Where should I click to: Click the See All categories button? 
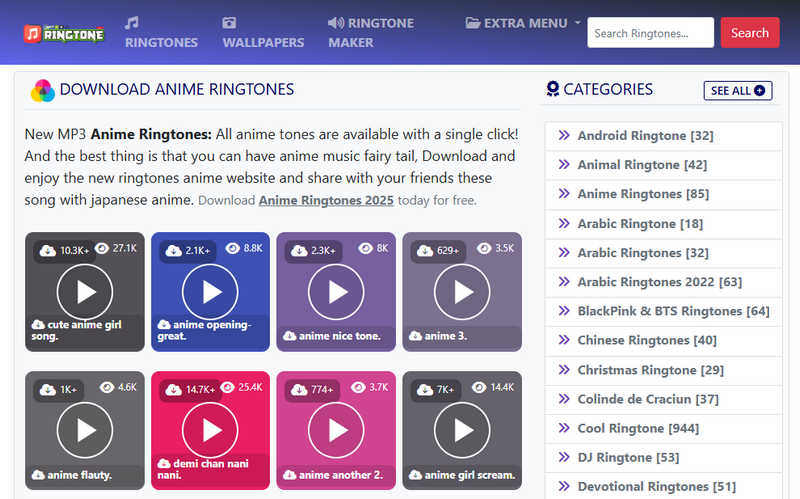coord(738,90)
